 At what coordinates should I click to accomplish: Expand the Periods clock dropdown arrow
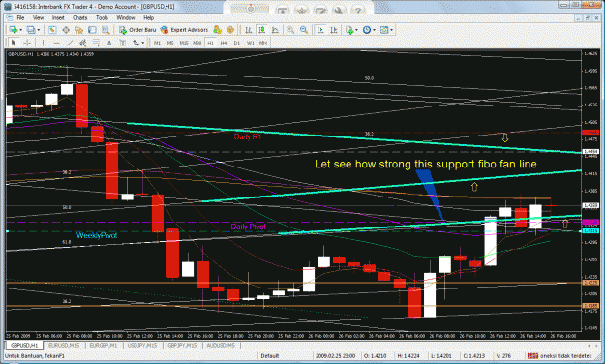coord(374,30)
